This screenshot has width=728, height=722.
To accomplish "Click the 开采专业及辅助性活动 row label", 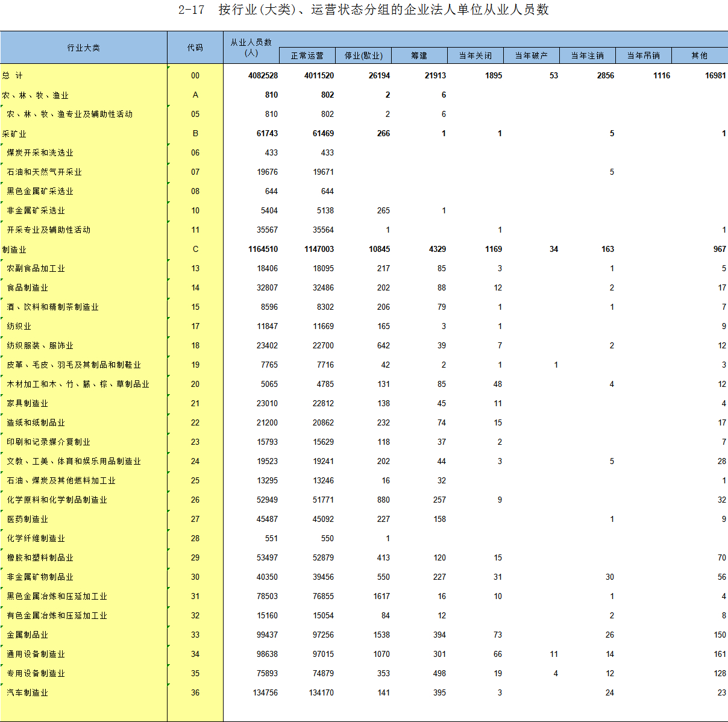I will (x=48, y=230).
